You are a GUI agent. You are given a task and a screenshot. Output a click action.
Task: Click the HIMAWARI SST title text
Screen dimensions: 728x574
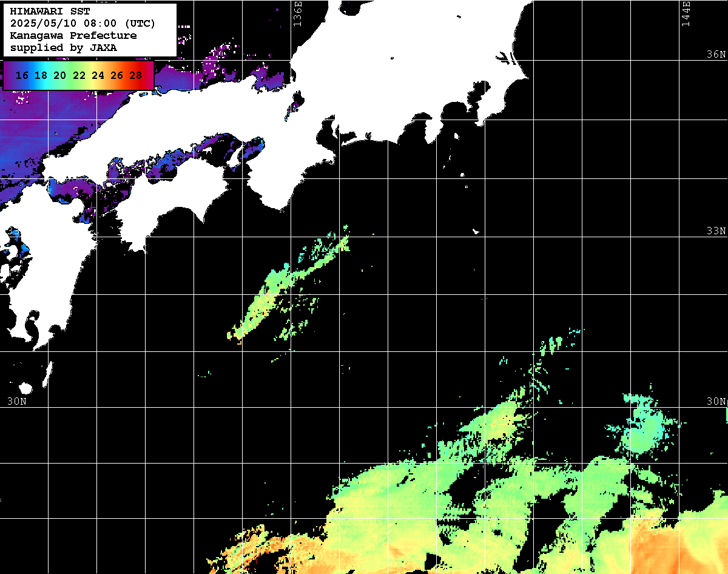click(x=50, y=12)
